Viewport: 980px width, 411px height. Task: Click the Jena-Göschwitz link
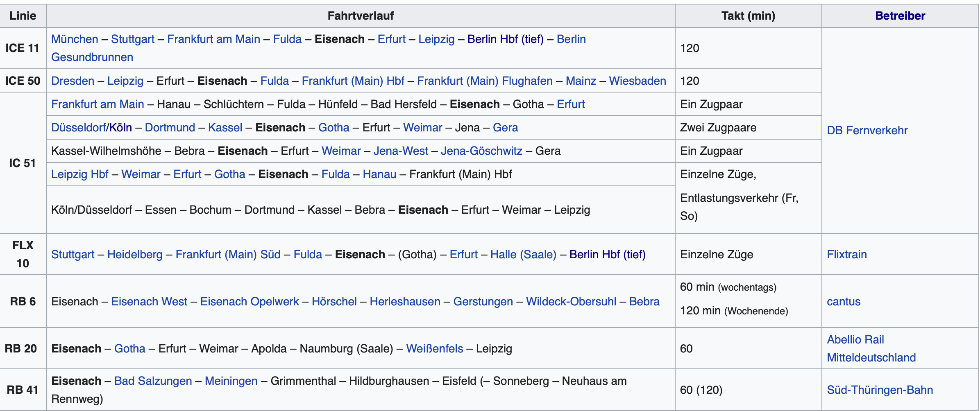481,151
